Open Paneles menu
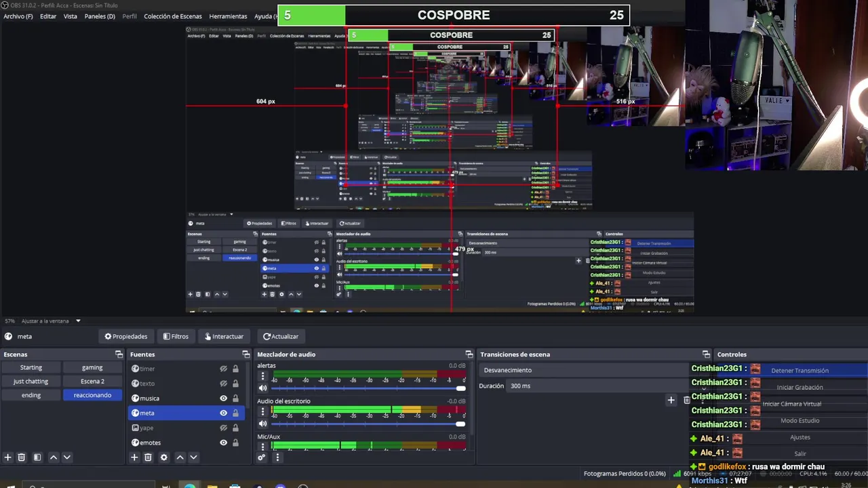 pos(100,16)
